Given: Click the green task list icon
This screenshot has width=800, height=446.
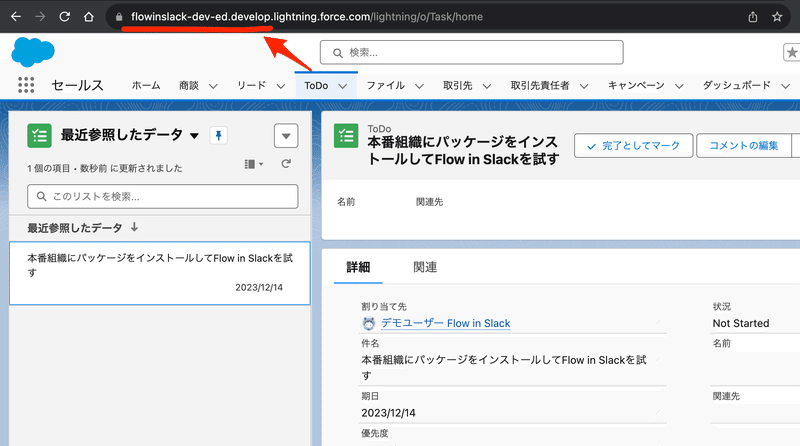Looking at the screenshot, I should tap(39, 136).
